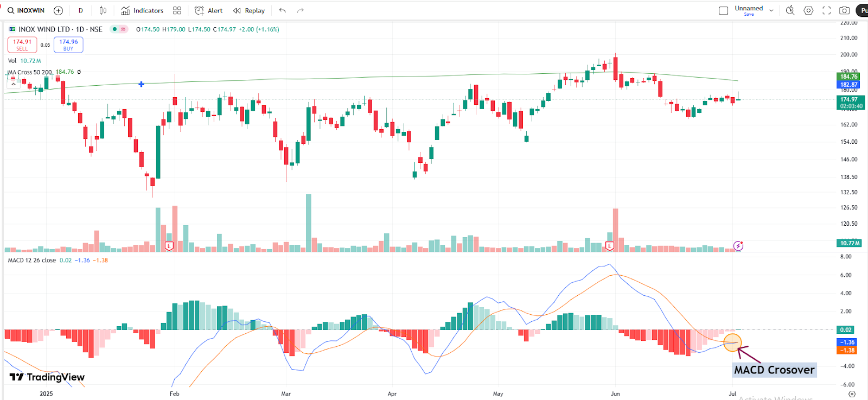Click the TradingView logo
The width and height of the screenshot is (868, 400).
(x=47, y=377)
